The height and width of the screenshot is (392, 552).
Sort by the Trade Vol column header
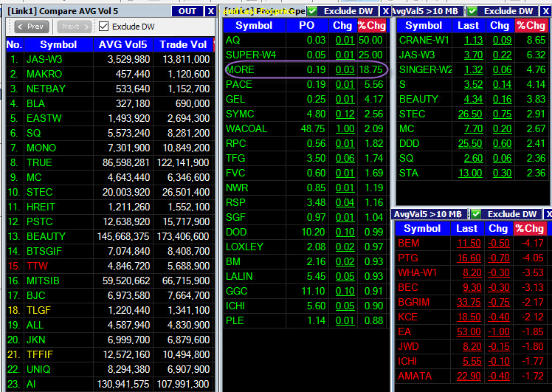pyautogui.click(x=183, y=45)
